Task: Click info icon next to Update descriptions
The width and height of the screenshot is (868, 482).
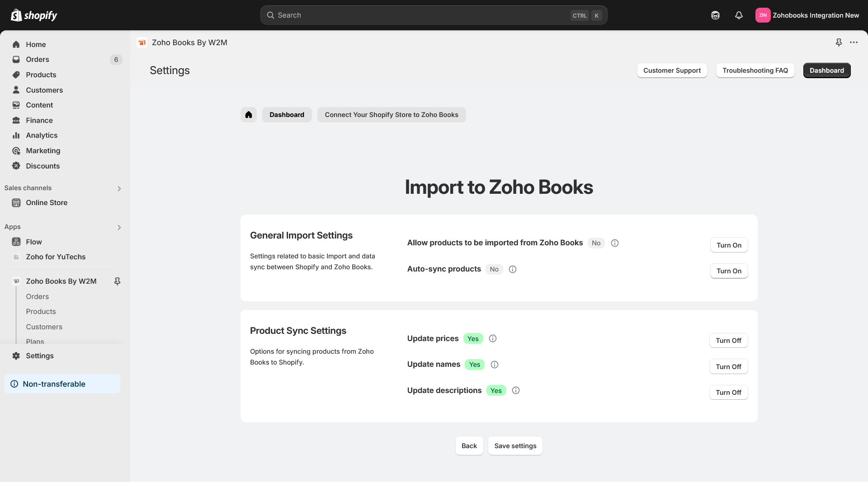Action: point(516,390)
